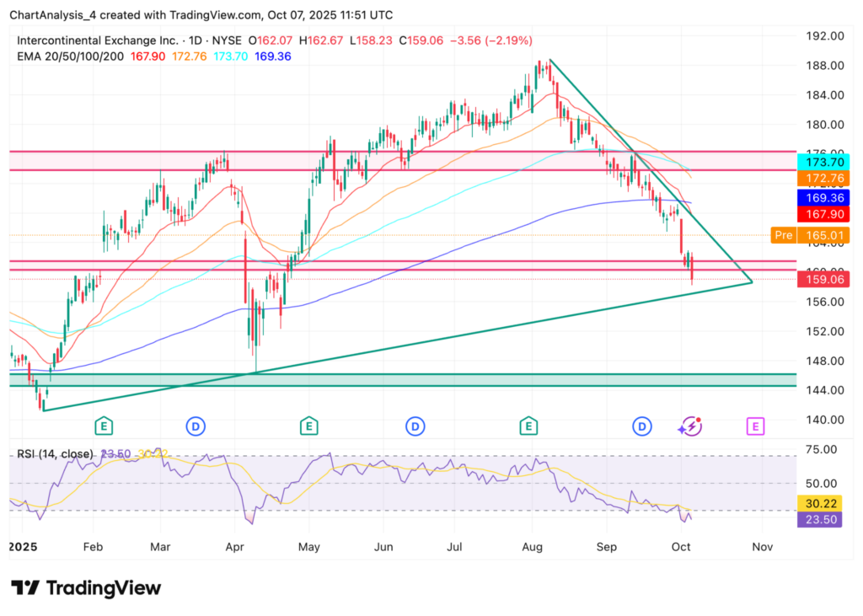The image size is (863, 616).
Task: Click the green earnings marker near August
Action: click(x=529, y=426)
